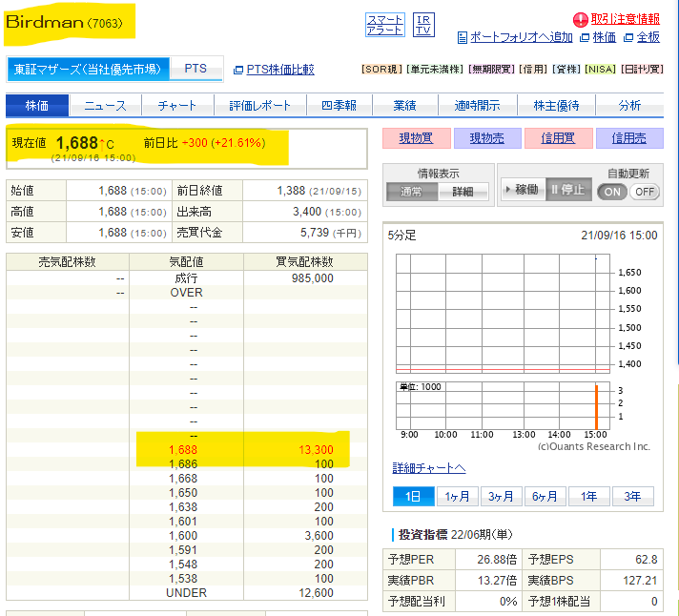Click the red trading caution alert icon

[580, 19]
